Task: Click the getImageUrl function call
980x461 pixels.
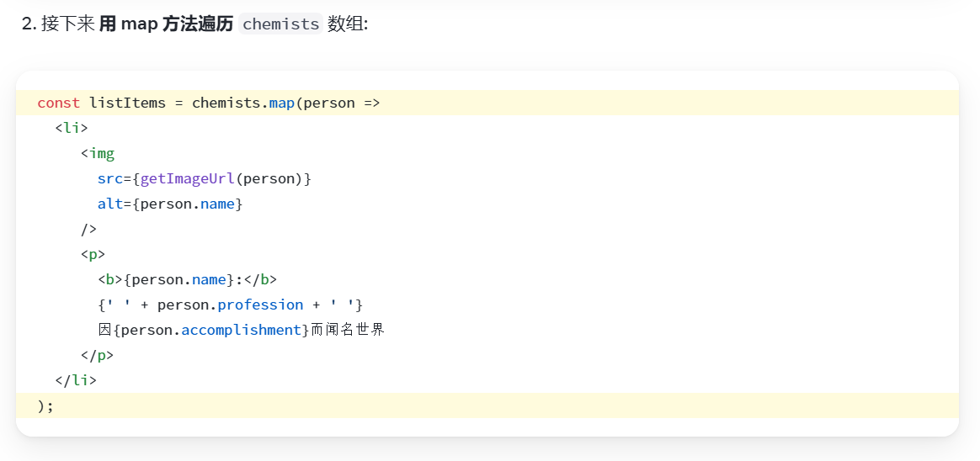Action: click(188, 178)
